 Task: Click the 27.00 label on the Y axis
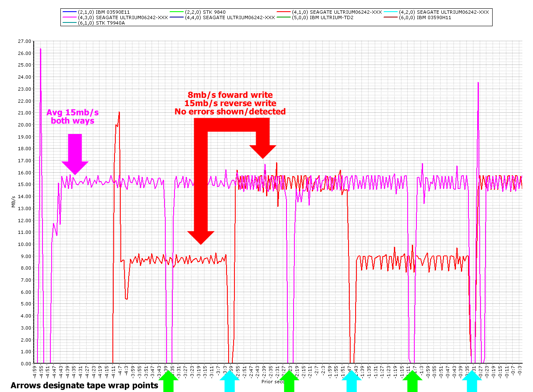25,41
